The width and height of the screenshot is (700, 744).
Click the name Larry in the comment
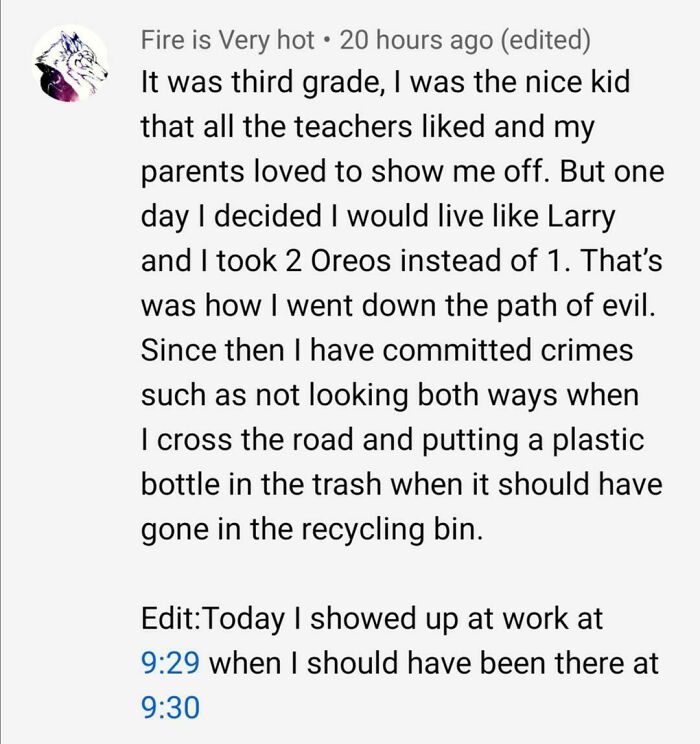[x=581, y=217]
